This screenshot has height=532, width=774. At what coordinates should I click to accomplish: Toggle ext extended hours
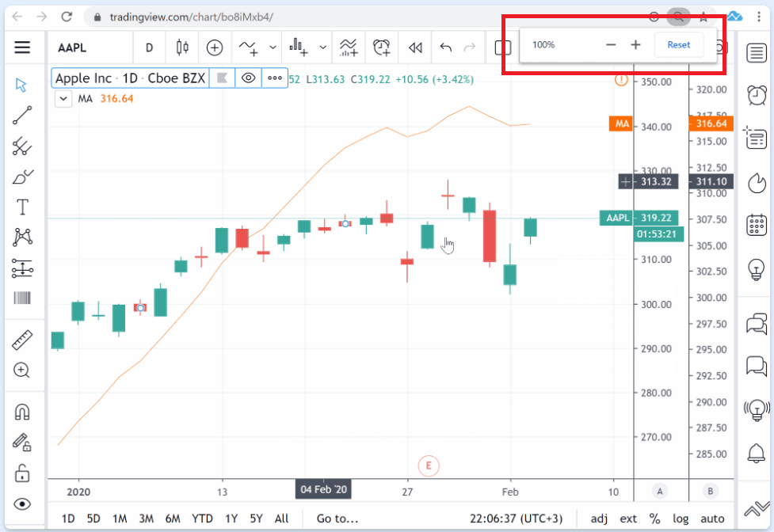point(628,519)
